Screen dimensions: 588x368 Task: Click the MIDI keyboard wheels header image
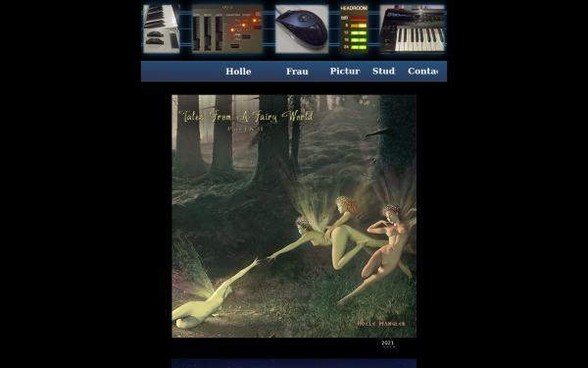coord(162,28)
